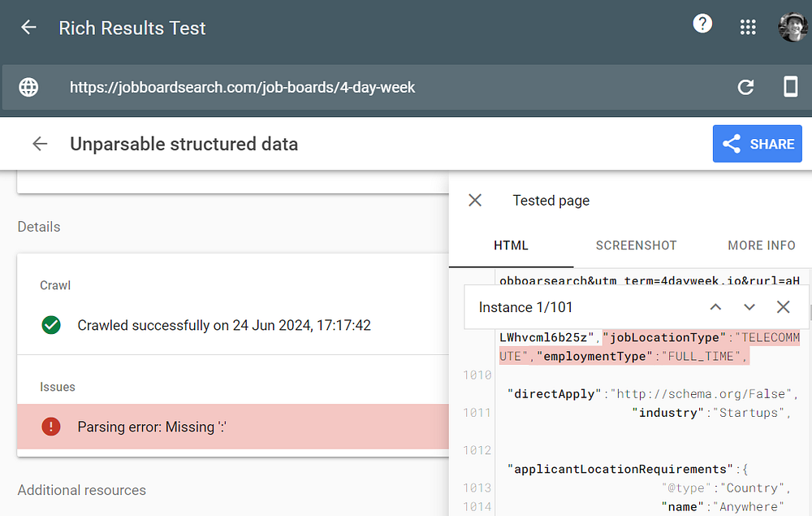
Task: Click the back arrow in top header
Action: click(x=28, y=28)
